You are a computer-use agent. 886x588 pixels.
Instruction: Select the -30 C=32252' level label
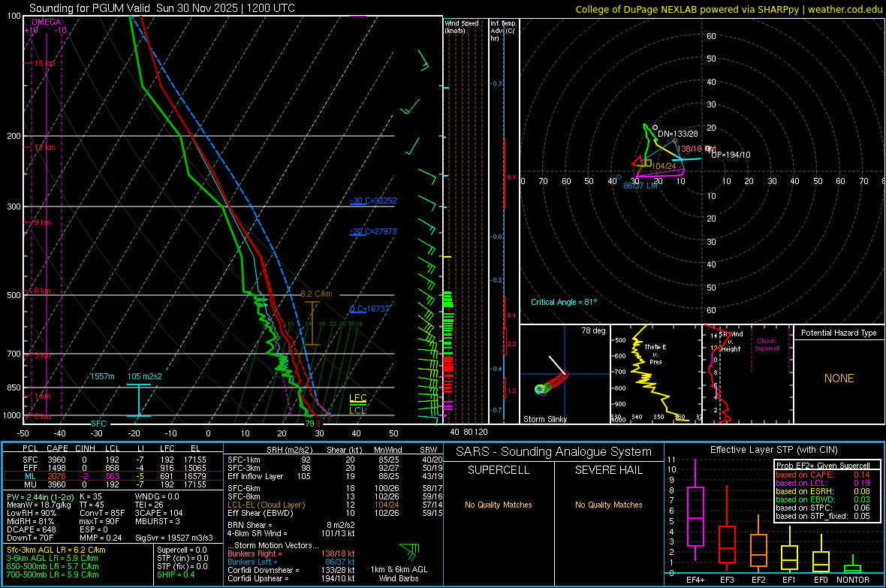pos(374,201)
